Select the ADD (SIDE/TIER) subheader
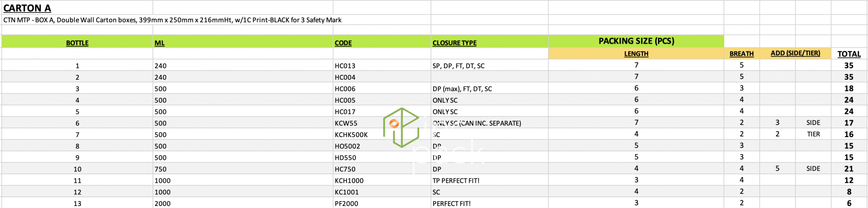This screenshot has width=868, height=208. point(795,53)
